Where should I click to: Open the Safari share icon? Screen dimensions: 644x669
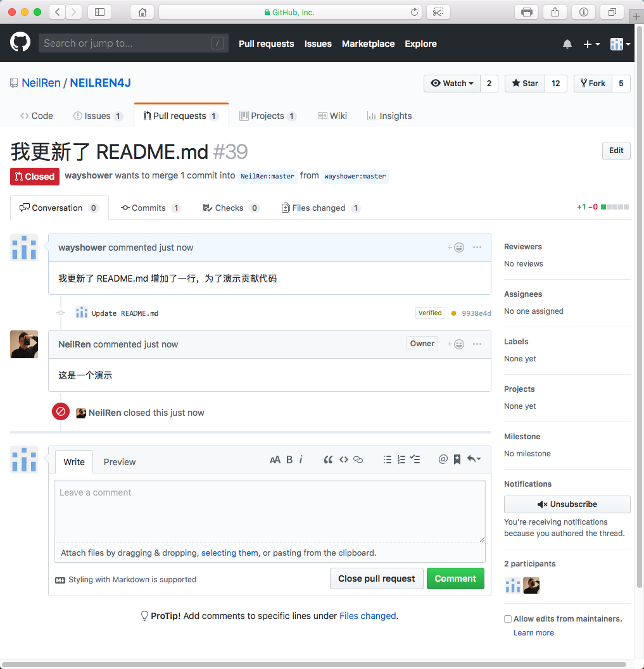555,12
